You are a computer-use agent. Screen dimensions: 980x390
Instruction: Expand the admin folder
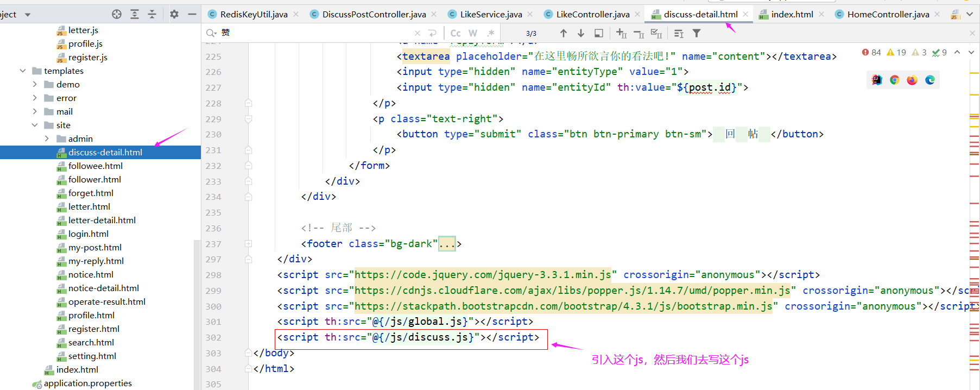coord(47,139)
